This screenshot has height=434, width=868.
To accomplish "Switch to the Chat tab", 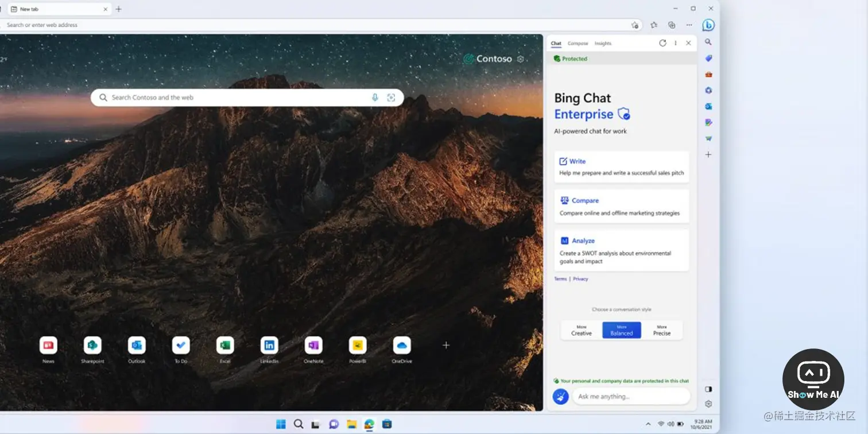I will (x=556, y=44).
